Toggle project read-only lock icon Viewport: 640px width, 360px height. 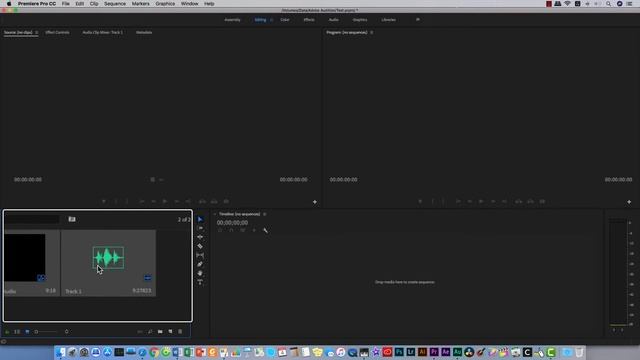7,332
